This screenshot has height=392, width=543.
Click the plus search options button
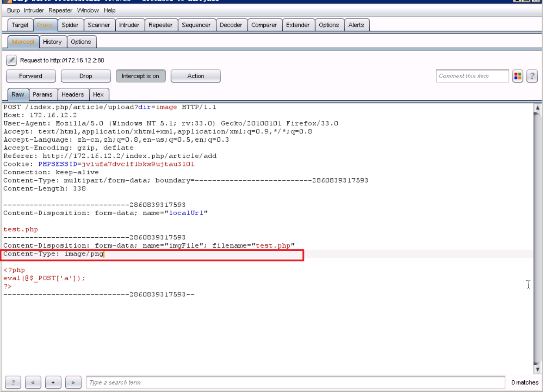[53, 382]
